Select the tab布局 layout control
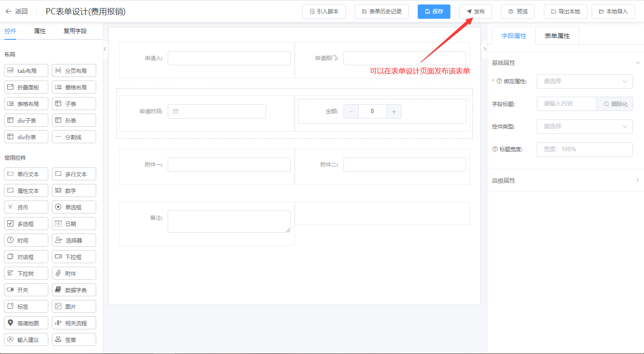The image size is (644, 354). click(x=26, y=71)
